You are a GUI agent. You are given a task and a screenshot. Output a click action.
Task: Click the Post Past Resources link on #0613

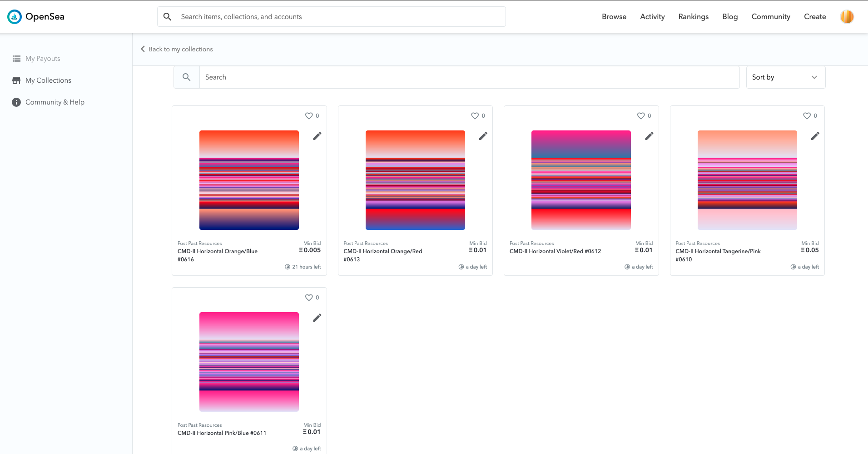point(366,244)
